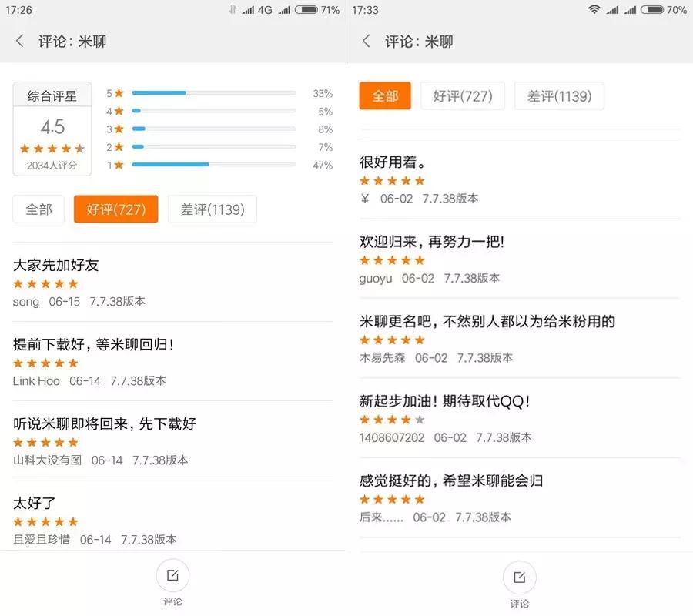Tap the 33% percentage label
Viewport: 693px width, 616px height.
(323, 94)
